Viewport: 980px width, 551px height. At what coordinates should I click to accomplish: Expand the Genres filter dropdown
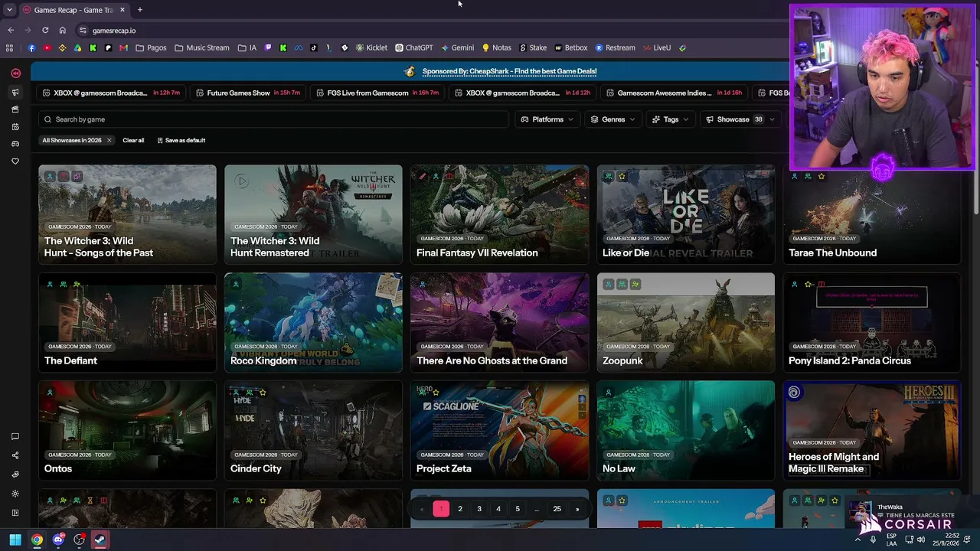pyautogui.click(x=612, y=119)
